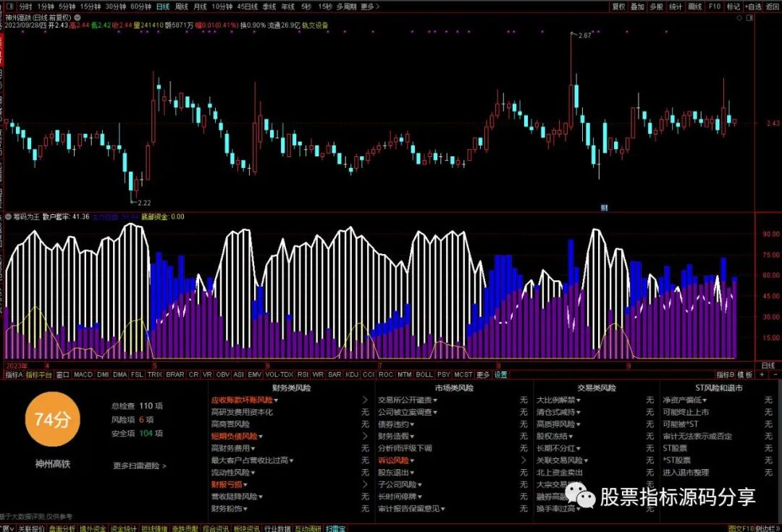Viewport: 782px width, 532px height.
Task: Select the 周线 weekly period
Action: (182, 7)
